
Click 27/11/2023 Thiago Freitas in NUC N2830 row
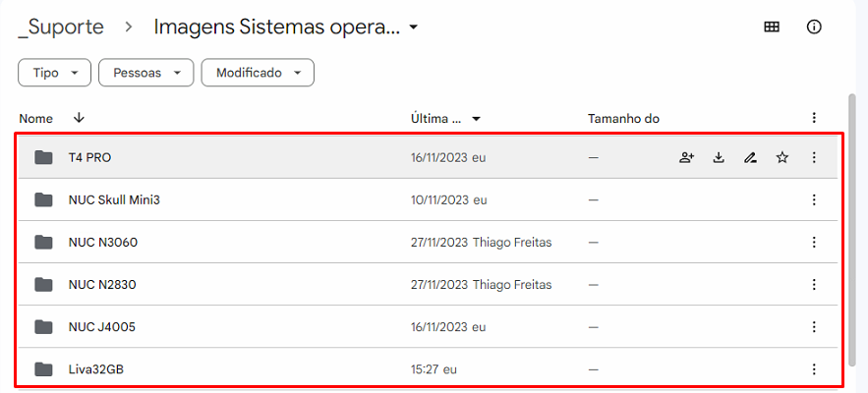(481, 285)
